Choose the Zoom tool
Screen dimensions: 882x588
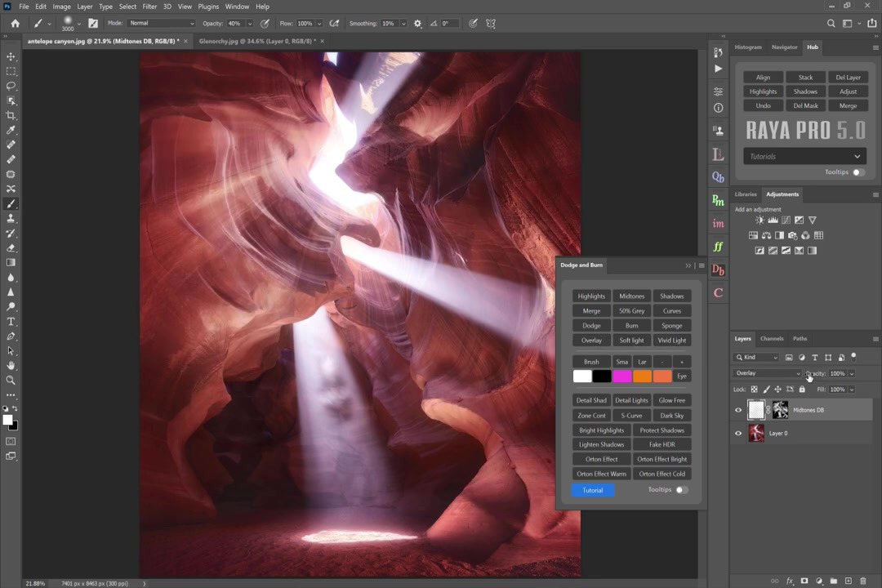point(11,380)
